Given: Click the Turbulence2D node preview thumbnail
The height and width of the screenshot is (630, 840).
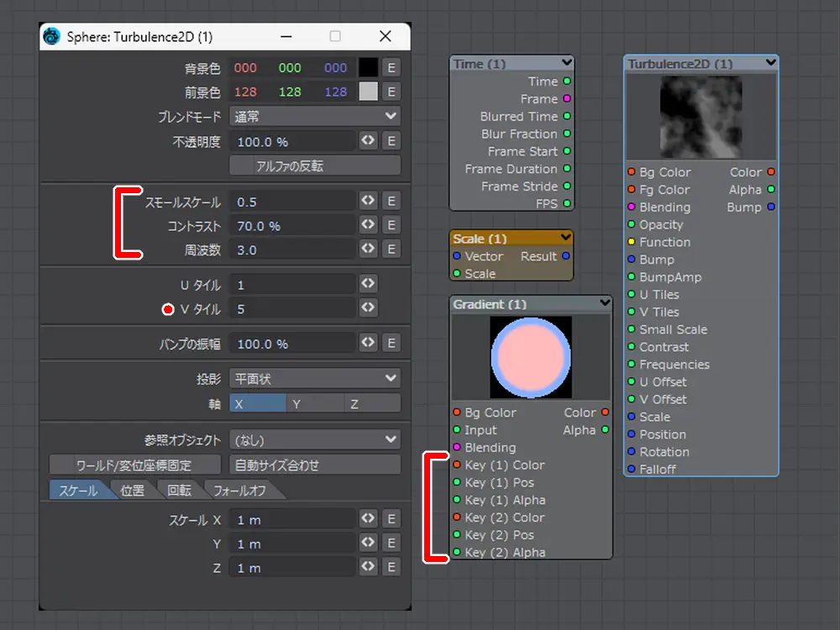Looking at the screenshot, I should (x=701, y=117).
